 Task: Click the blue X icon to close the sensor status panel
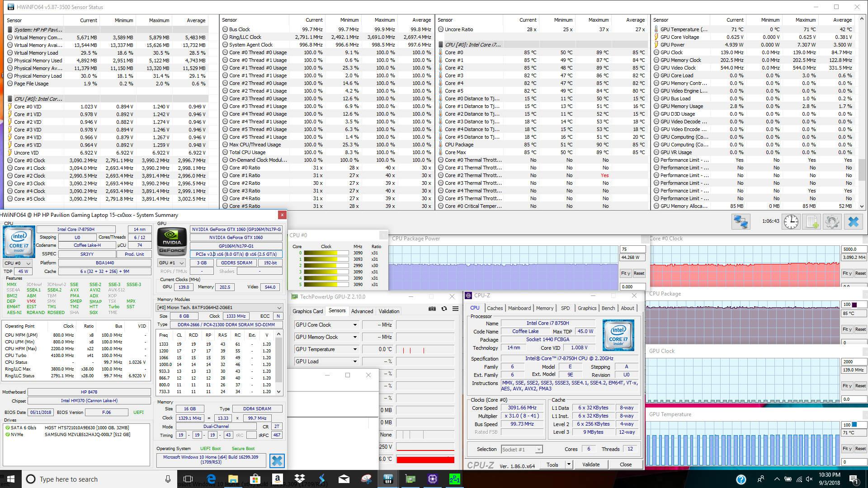click(x=853, y=222)
